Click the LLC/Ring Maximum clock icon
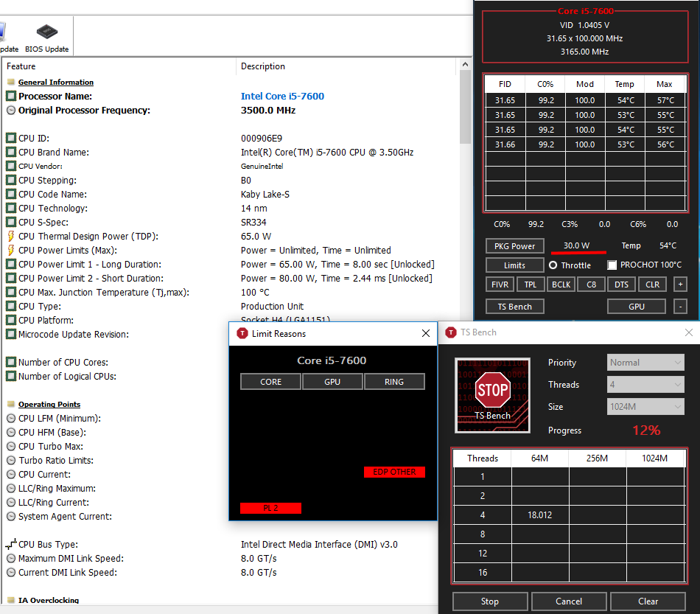This screenshot has width=700, height=614. click(11, 489)
